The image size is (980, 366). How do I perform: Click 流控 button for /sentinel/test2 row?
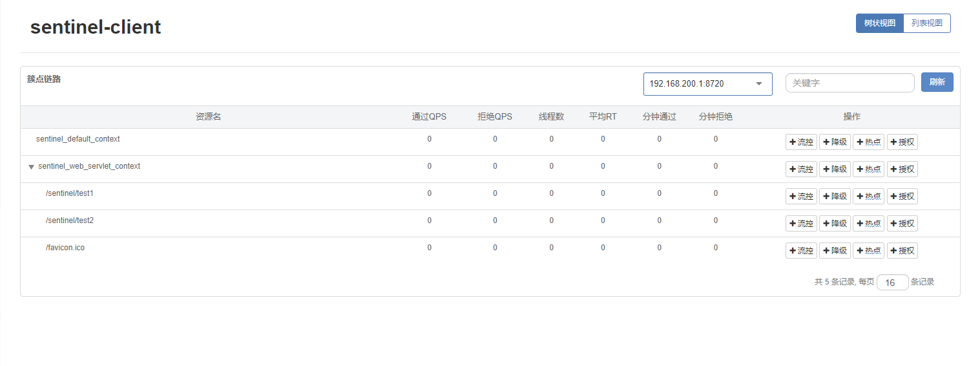pos(801,224)
